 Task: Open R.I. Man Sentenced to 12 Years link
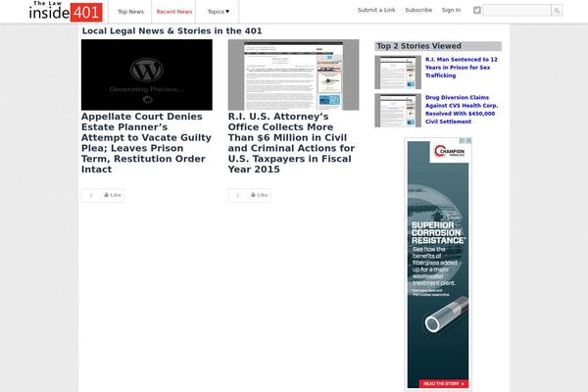point(462,68)
